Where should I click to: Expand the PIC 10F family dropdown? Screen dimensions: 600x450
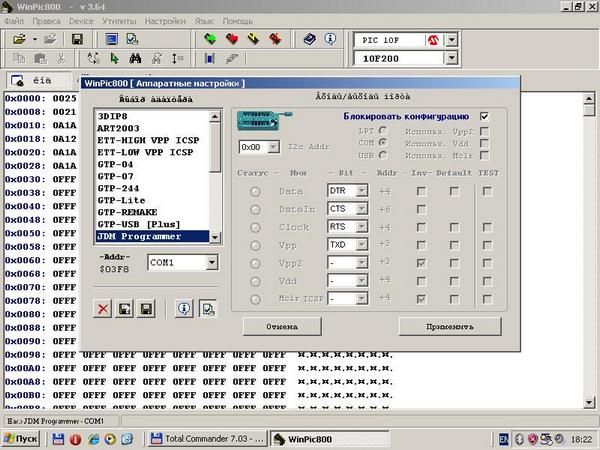451,40
